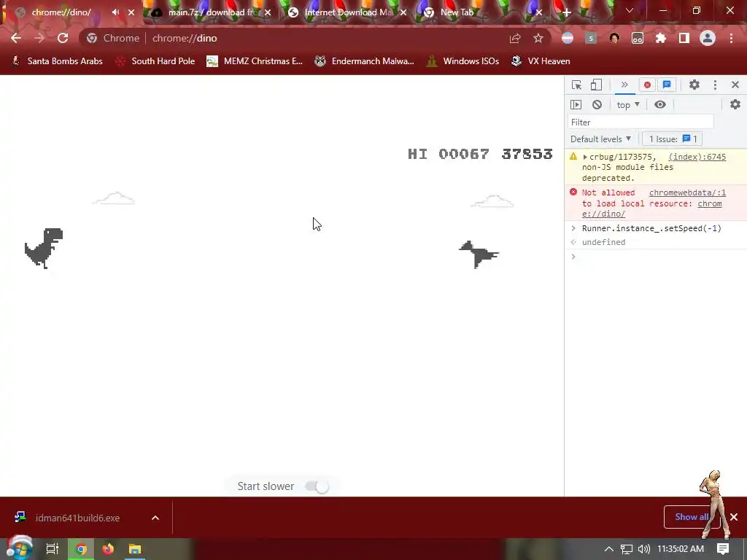Mute the audio on the dino tab
747x560 pixels.
pos(115,12)
